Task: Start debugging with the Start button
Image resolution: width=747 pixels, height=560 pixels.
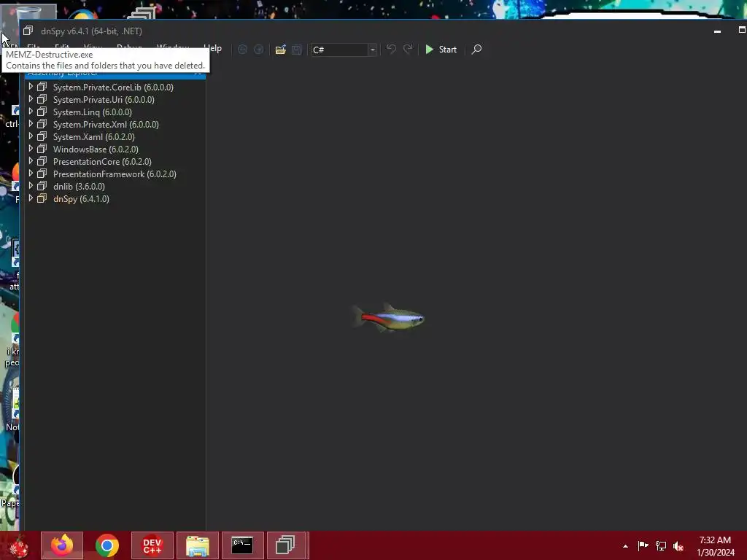Action: [x=441, y=50]
